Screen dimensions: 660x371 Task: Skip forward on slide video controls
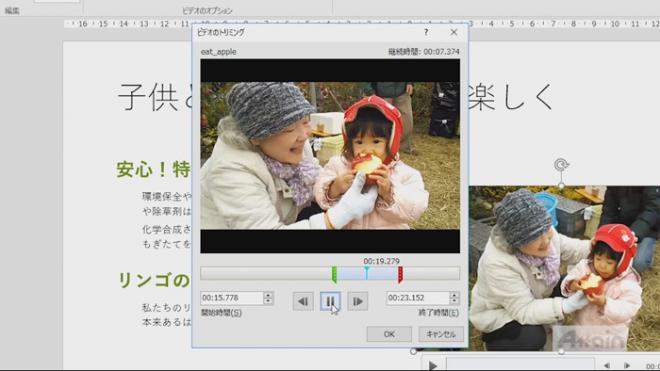click(x=627, y=366)
